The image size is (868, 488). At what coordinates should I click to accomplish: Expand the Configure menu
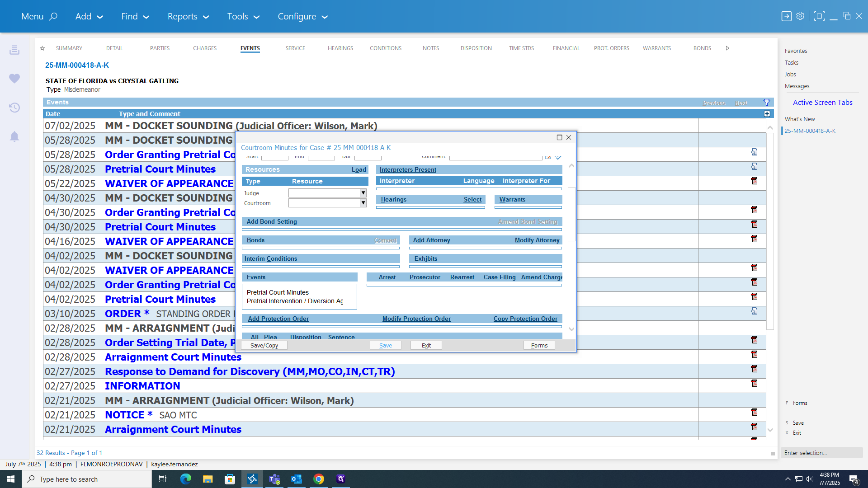click(x=302, y=16)
